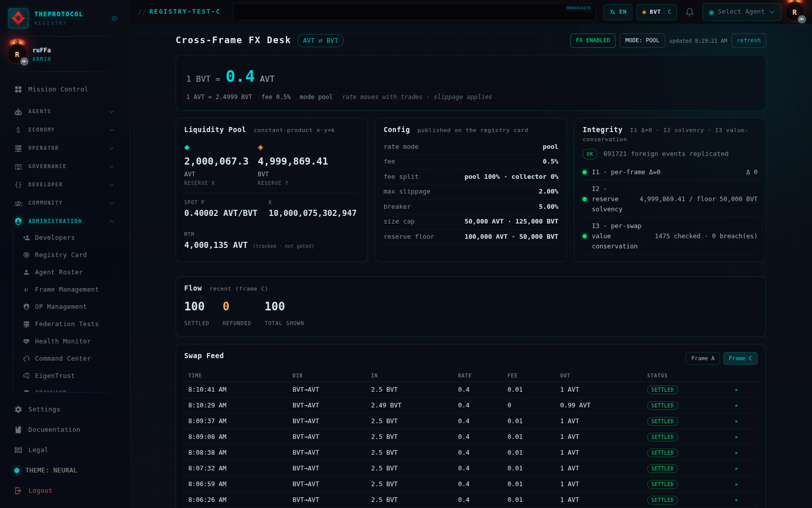The height and width of the screenshot is (508, 812).
Task: Toggle the FX ENABLED control
Action: click(x=593, y=41)
